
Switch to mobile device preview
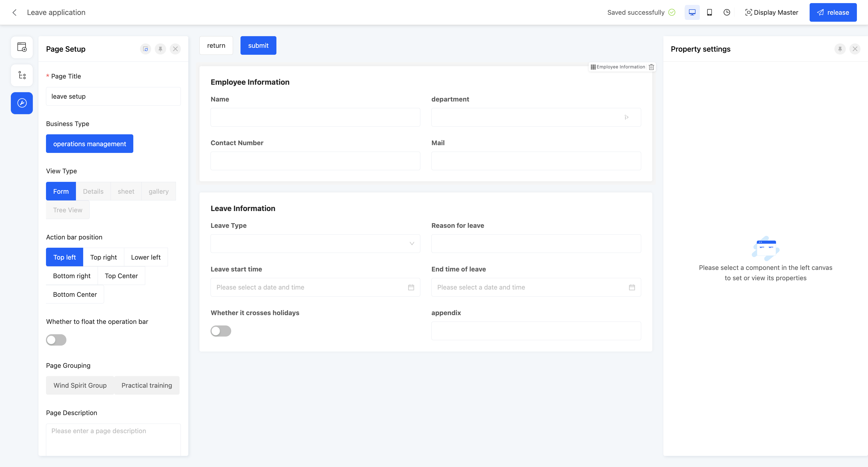click(709, 12)
